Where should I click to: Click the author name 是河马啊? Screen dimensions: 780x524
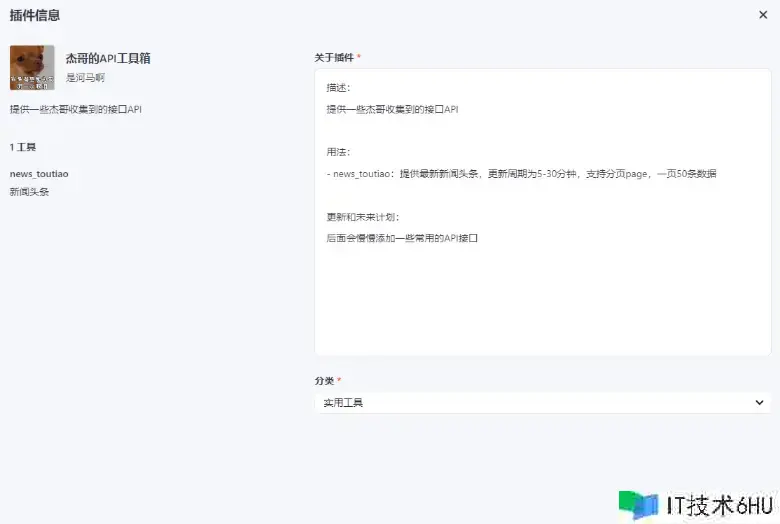tap(85, 77)
